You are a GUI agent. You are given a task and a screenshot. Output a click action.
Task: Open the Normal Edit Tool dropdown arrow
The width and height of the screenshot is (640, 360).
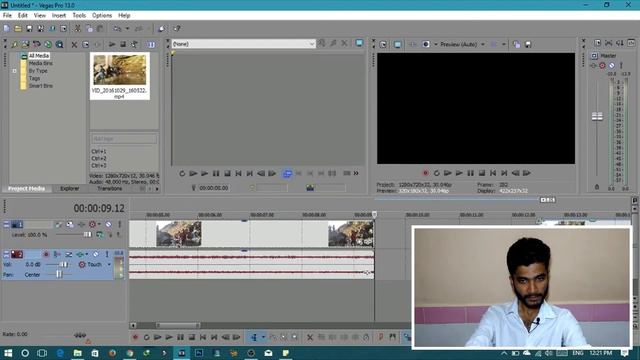click(x=263, y=337)
